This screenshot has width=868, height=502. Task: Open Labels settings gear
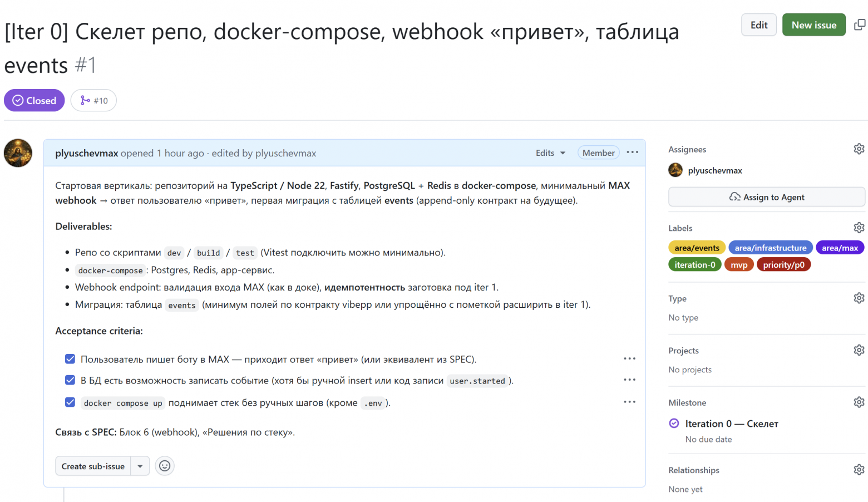859,228
